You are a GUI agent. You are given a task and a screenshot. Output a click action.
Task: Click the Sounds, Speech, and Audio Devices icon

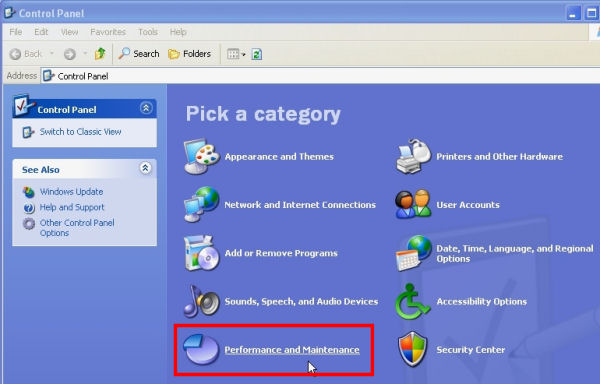(202, 301)
